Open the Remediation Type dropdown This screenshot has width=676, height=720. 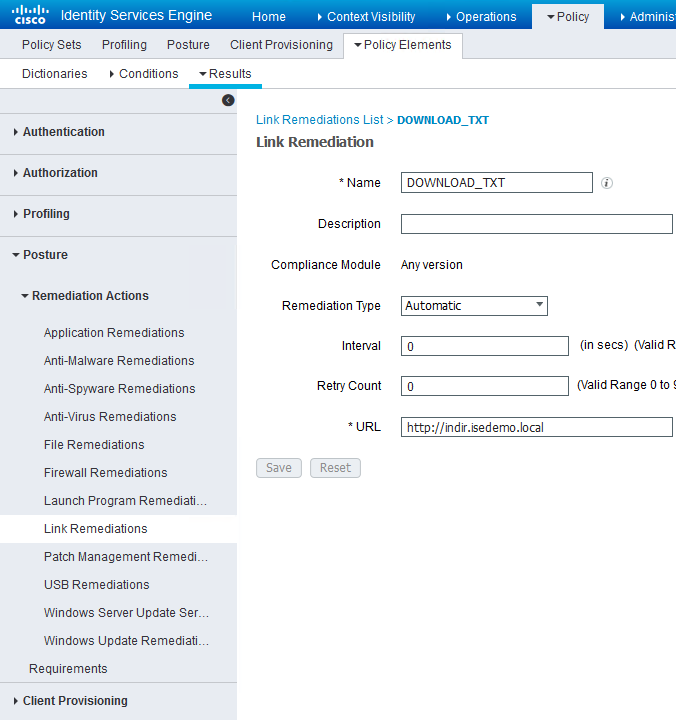474,306
